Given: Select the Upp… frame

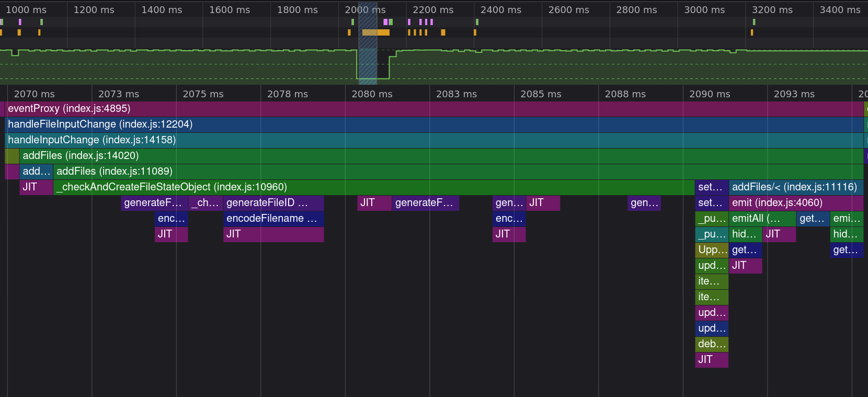Looking at the screenshot, I should (712, 250).
